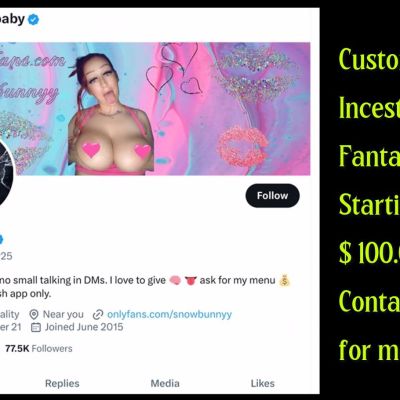The width and height of the screenshot is (400, 400).
Task: Click the verified badge below the avatar
Action: coord(1,239)
